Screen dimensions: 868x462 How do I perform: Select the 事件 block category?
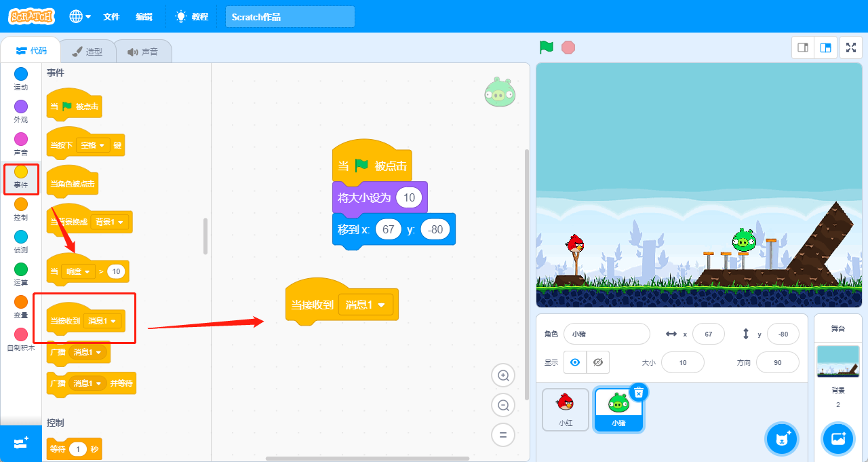(21, 177)
